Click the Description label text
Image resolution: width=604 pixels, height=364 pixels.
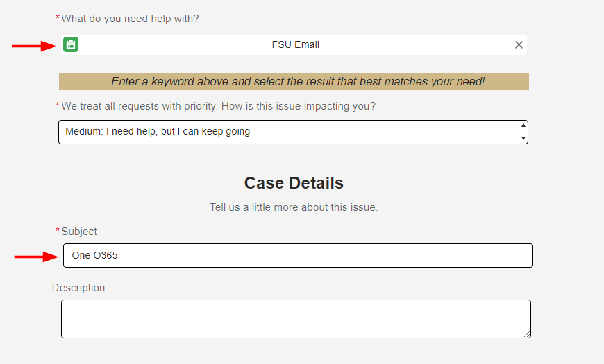78,288
